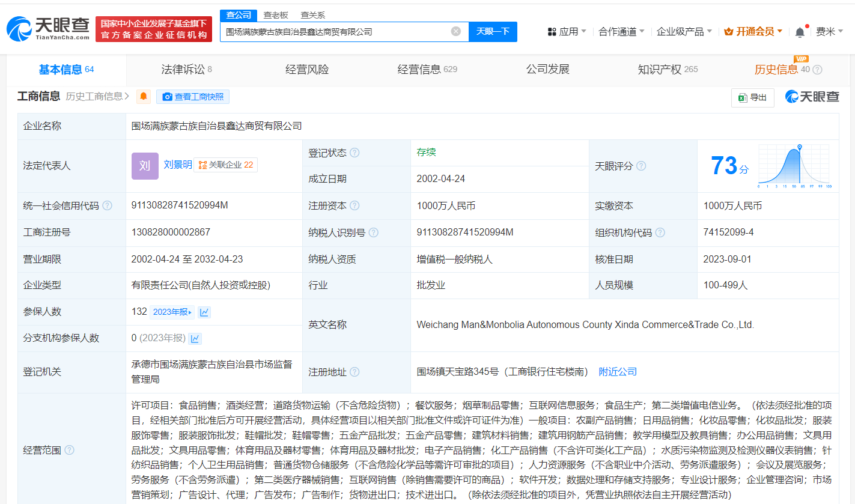Click help icon beside 经营范围
The width and height of the screenshot is (855, 504).
(x=70, y=450)
